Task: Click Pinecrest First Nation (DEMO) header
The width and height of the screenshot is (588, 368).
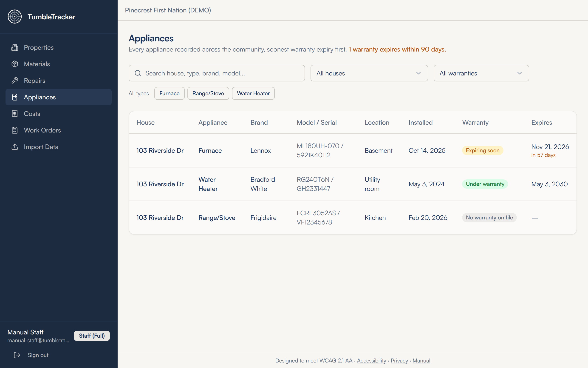Action: pos(168,10)
